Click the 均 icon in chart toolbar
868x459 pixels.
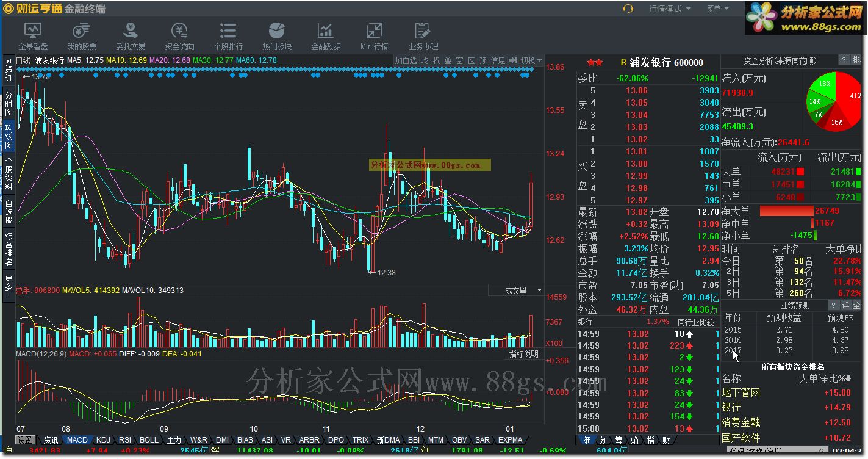click(425, 60)
